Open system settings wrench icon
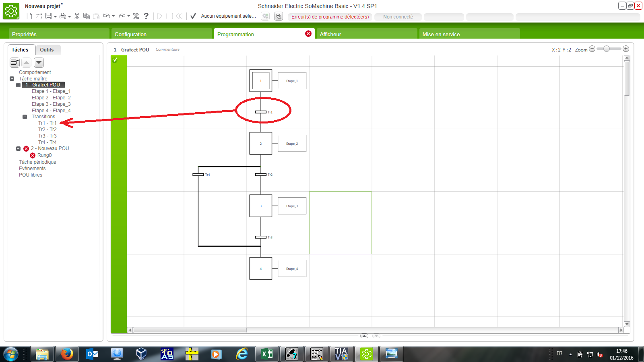Image resolution: width=644 pixels, height=362 pixels. [136, 16]
